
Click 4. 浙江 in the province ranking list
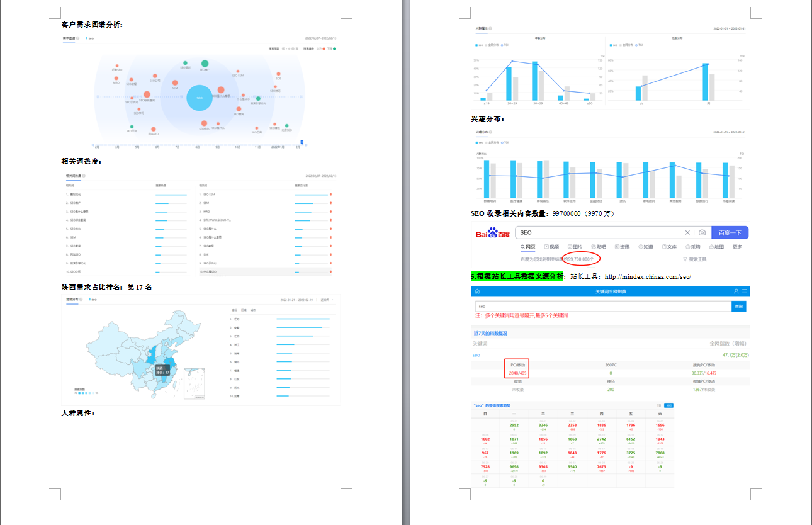click(235, 345)
